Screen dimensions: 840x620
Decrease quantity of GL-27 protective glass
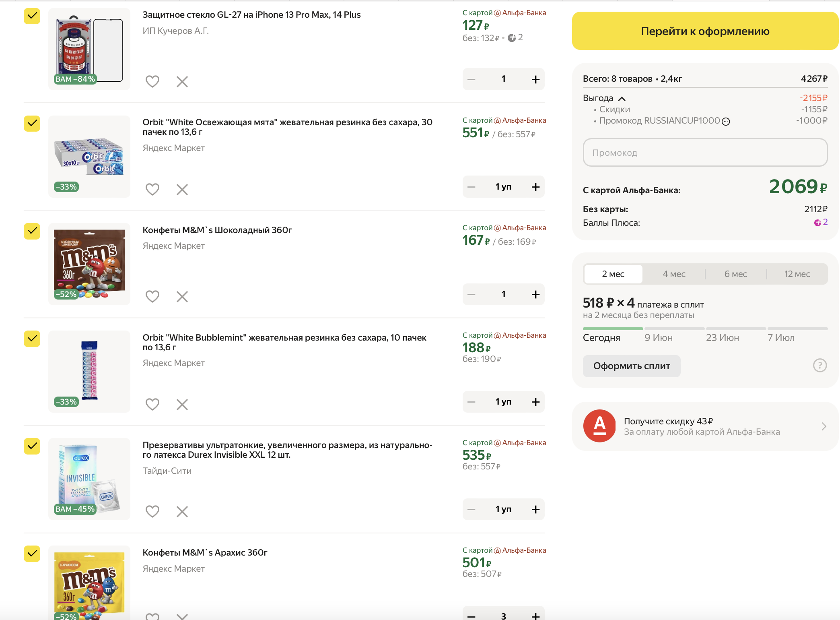[471, 79]
